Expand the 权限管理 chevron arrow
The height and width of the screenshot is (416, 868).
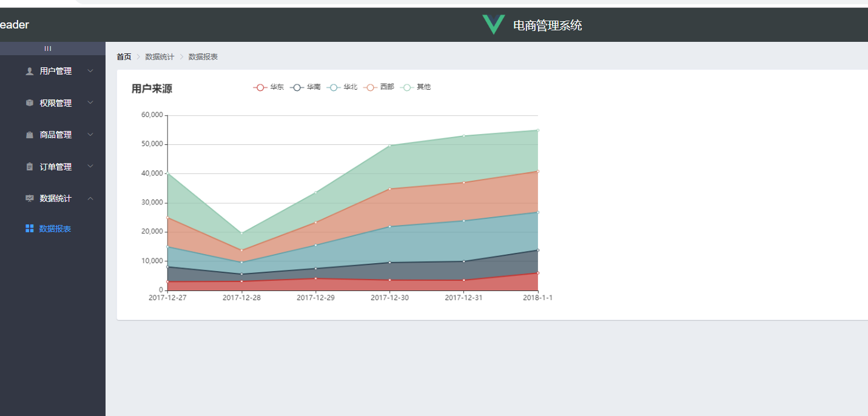pyautogui.click(x=90, y=103)
